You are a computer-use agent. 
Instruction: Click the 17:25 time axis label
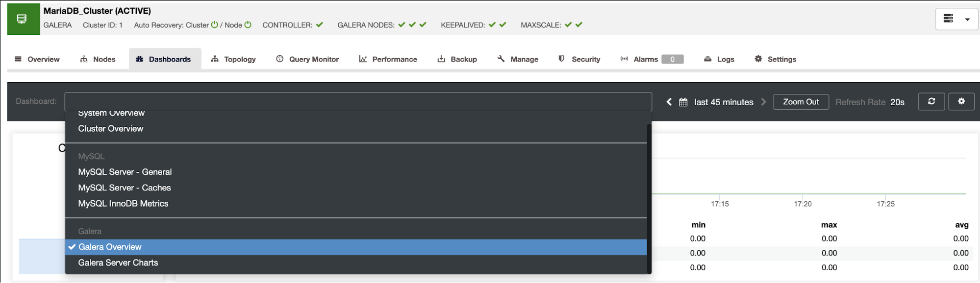tap(885, 204)
